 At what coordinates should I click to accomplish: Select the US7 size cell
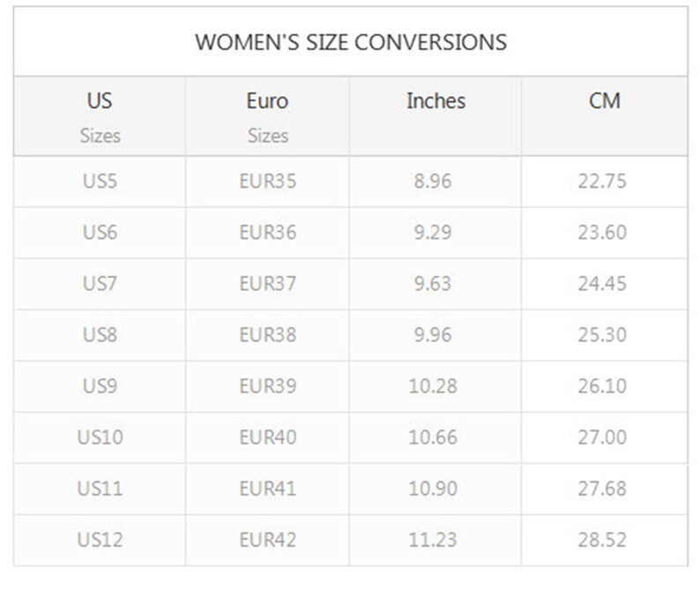pyautogui.click(x=100, y=283)
